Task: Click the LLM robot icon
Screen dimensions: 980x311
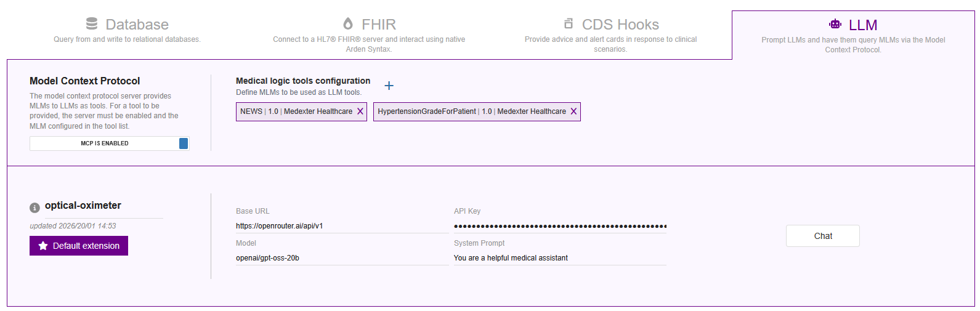Action: pyautogui.click(x=835, y=24)
